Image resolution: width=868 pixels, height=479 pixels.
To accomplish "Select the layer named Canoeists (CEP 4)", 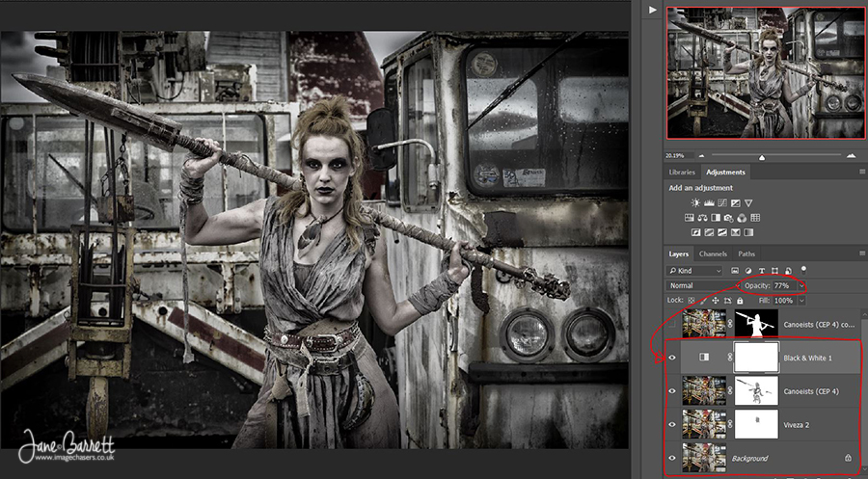I will pos(811,391).
